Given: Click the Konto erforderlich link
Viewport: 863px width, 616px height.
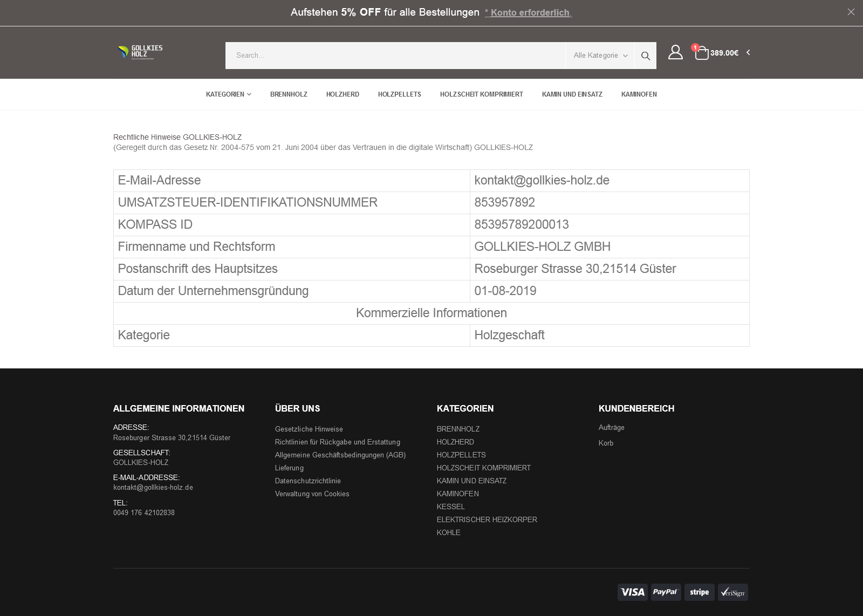Looking at the screenshot, I should pyautogui.click(x=529, y=12).
